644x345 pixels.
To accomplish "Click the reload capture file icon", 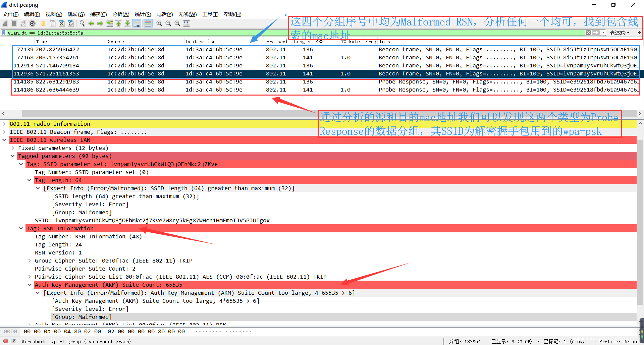I will (71, 23).
